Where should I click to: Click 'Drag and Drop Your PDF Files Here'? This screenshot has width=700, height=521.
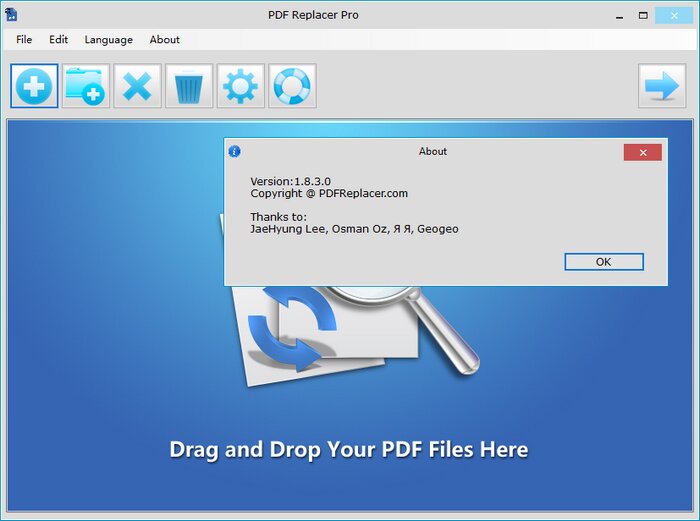[x=349, y=450]
